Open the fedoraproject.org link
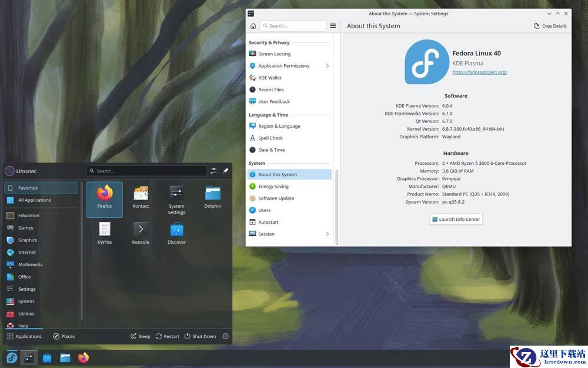 [x=480, y=72]
